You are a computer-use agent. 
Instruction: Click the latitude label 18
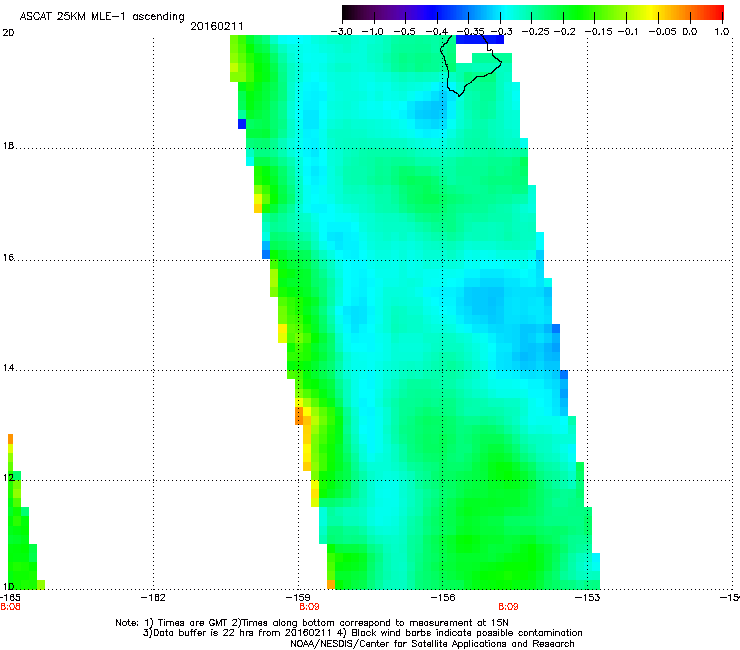pyautogui.click(x=8, y=146)
